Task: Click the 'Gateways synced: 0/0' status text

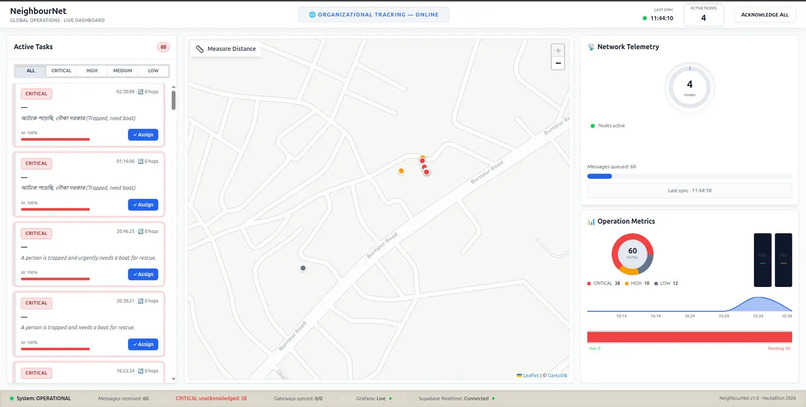Action: point(298,398)
